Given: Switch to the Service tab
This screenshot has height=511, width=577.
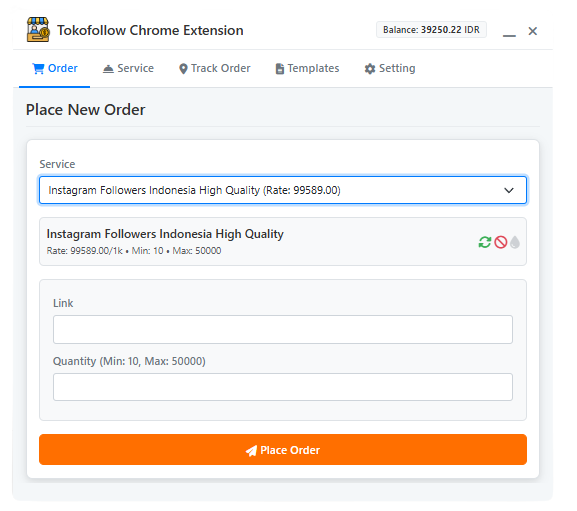Looking at the screenshot, I should (128, 68).
